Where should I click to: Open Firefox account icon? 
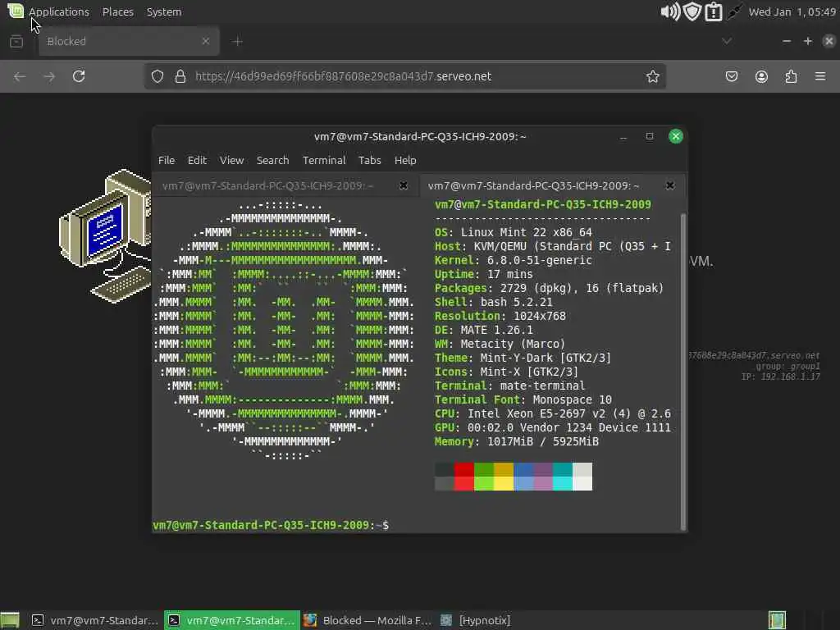pos(761,76)
